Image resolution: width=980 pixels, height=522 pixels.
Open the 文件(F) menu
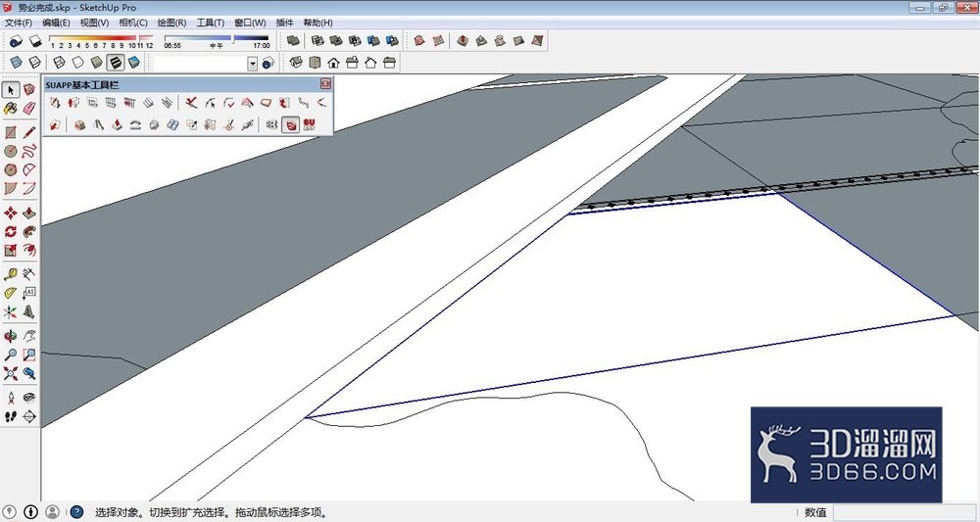tap(19, 23)
